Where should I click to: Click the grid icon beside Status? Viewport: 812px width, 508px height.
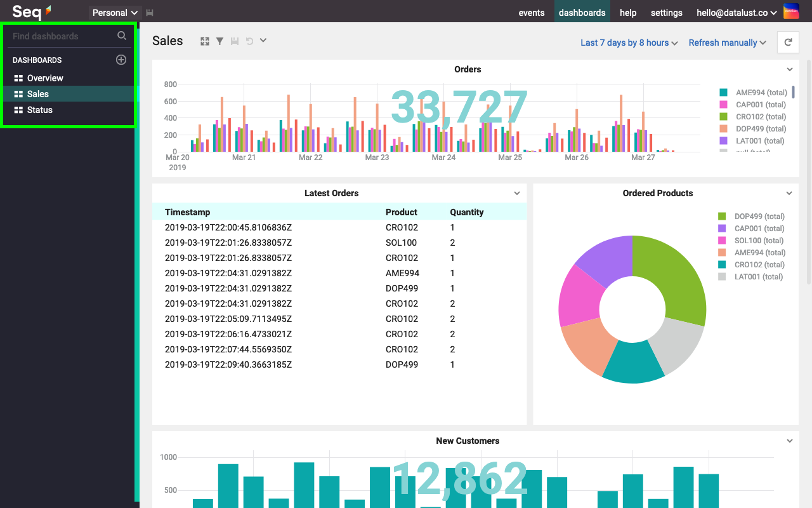tap(18, 110)
